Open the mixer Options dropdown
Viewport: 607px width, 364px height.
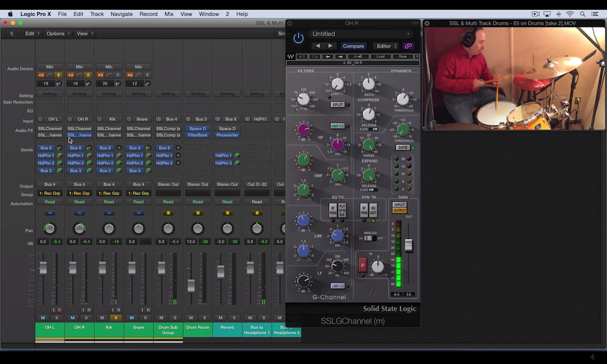click(x=58, y=33)
